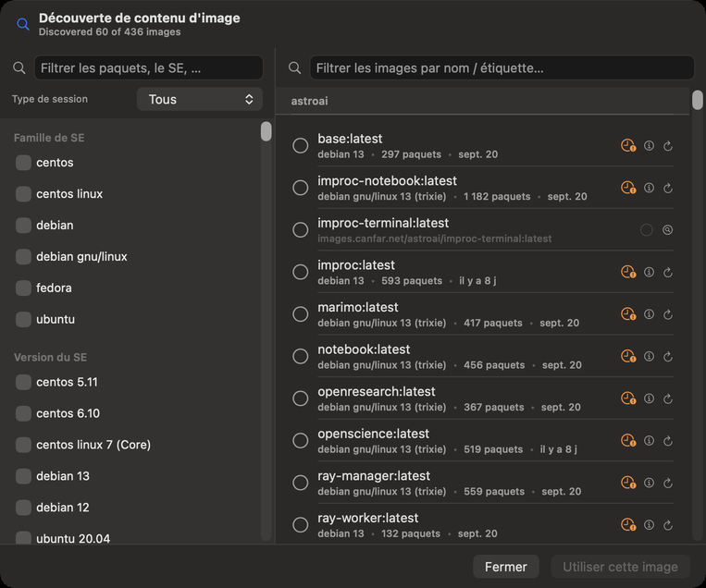706x588 pixels.
Task: Click the filter panel scrollbar thumb
Action: (x=266, y=131)
